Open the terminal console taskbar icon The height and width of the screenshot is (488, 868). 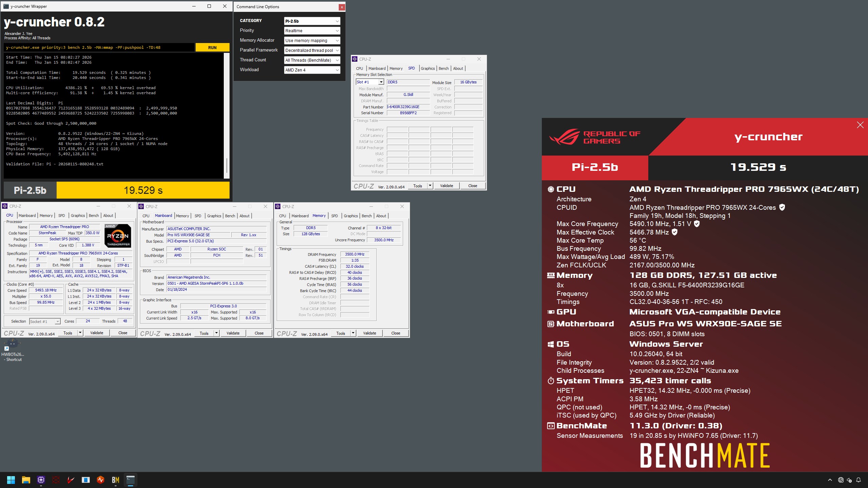[131, 480]
